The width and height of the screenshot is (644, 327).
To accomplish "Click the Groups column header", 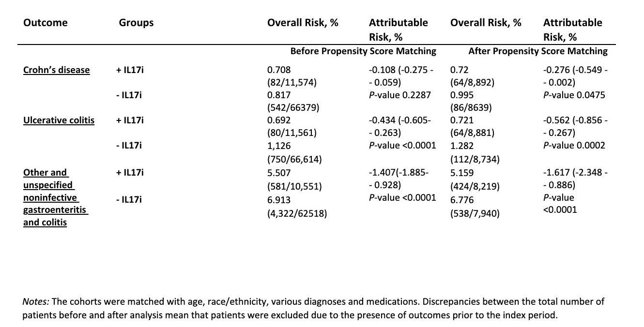I will [136, 23].
